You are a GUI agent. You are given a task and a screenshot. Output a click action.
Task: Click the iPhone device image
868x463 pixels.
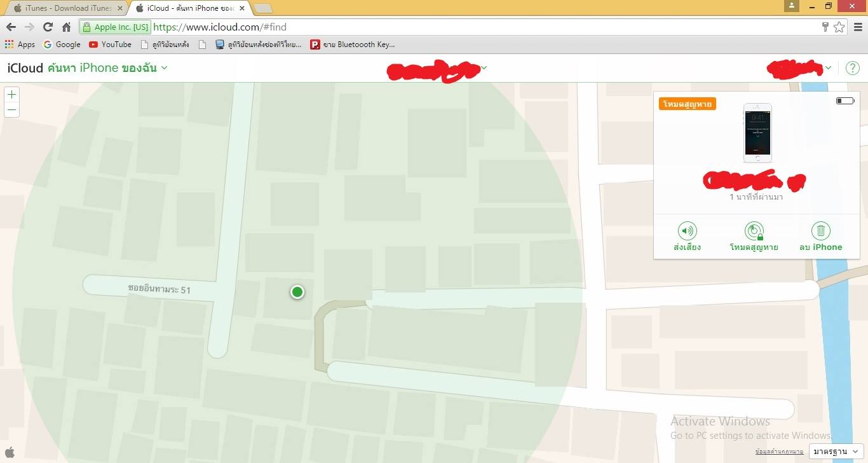pos(757,133)
